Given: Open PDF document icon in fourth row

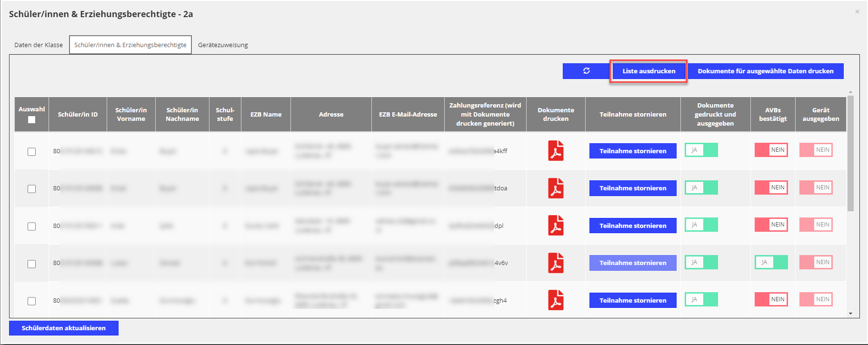Looking at the screenshot, I should click(x=556, y=263).
